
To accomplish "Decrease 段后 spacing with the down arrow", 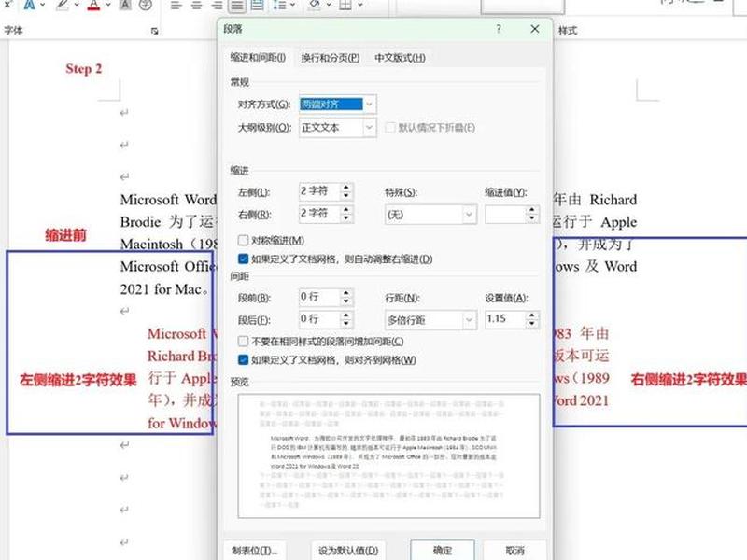I will tap(346, 323).
